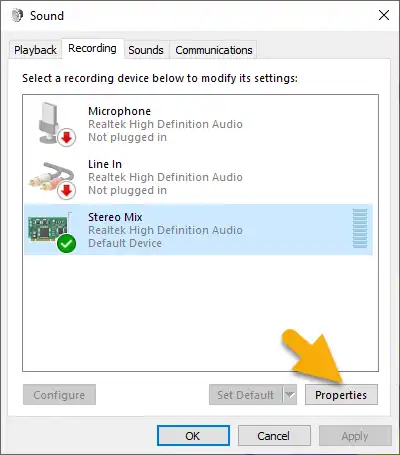Click the Apply button
Viewport: 400px width, 455px height.
[x=355, y=436]
